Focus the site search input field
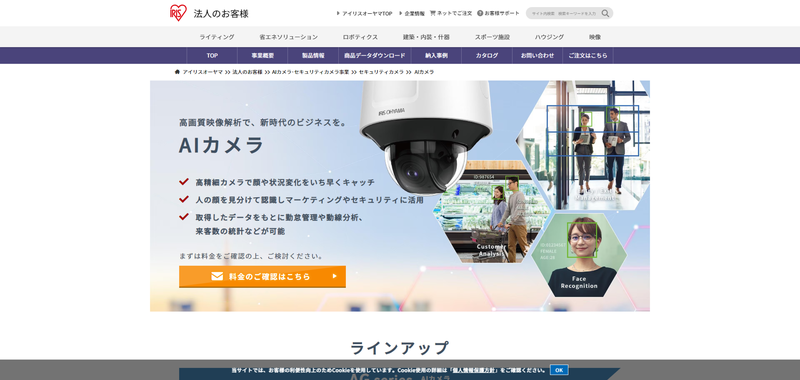The height and width of the screenshot is (380, 800). pyautogui.click(x=564, y=13)
